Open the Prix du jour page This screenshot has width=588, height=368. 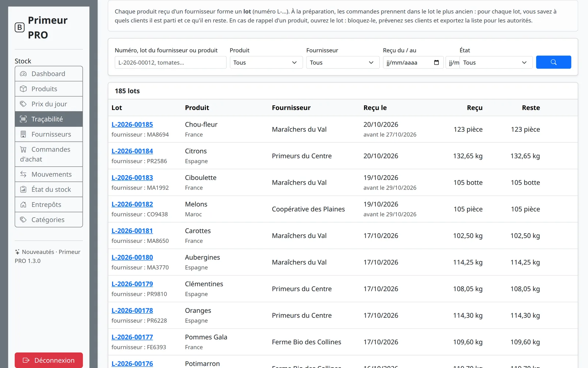click(x=49, y=104)
